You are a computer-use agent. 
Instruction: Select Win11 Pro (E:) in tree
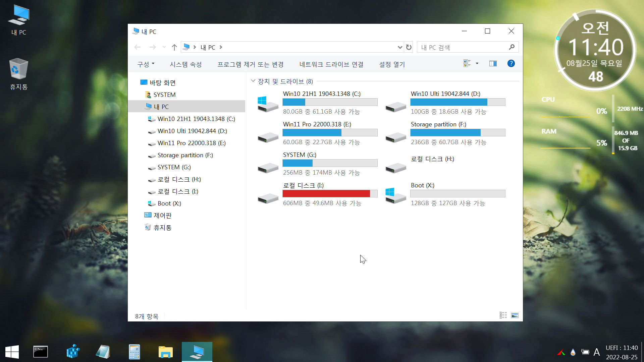(186, 143)
